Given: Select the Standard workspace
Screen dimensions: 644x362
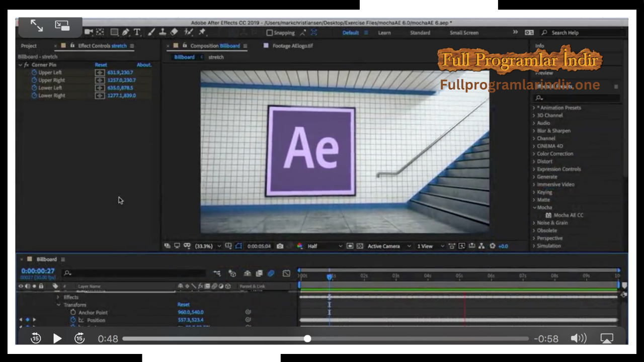Looking at the screenshot, I should 420,33.
